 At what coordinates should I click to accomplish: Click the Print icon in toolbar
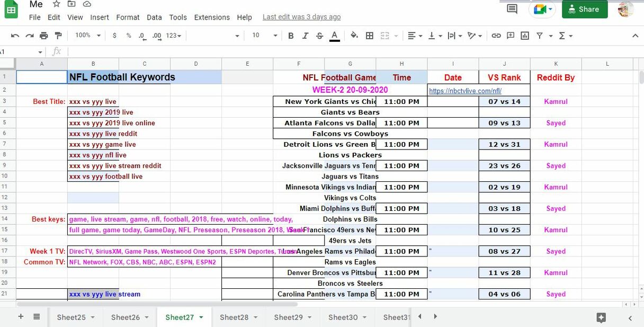click(x=44, y=36)
